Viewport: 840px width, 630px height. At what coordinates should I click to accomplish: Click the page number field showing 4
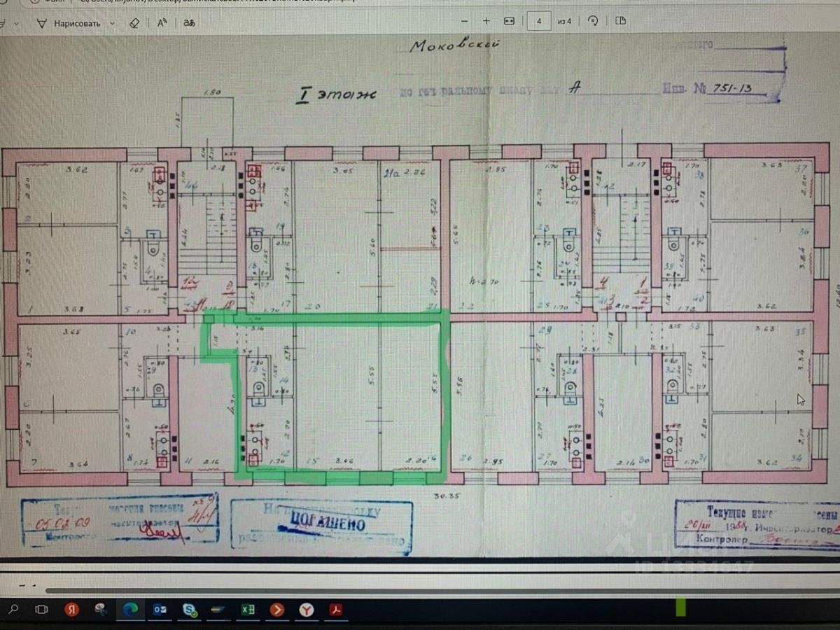[538, 21]
